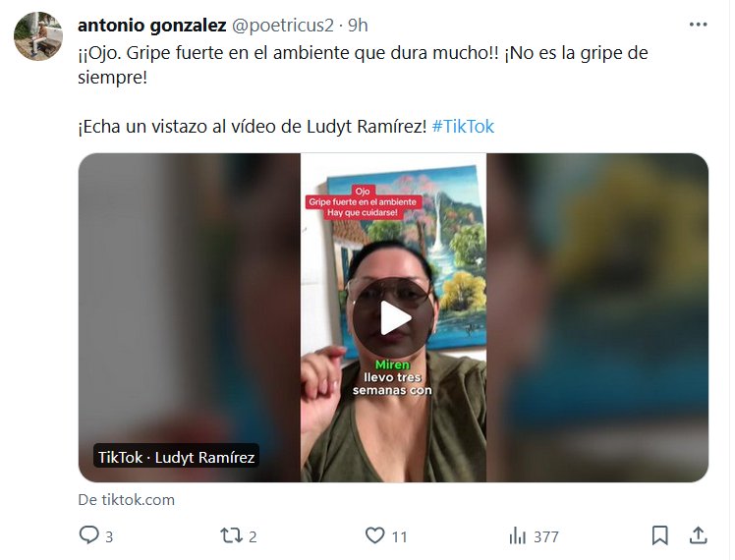The height and width of the screenshot is (560, 735).
Task: Click the share upload icon
Action: coord(698,535)
